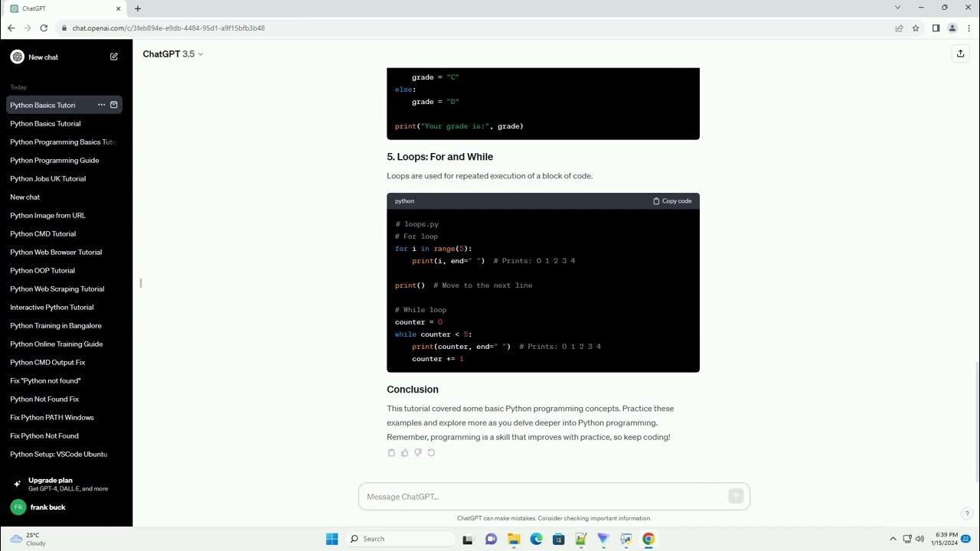Open the Fix Python Not Found chat
The width and height of the screenshot is (980, 551).
[x=66, y=435]
